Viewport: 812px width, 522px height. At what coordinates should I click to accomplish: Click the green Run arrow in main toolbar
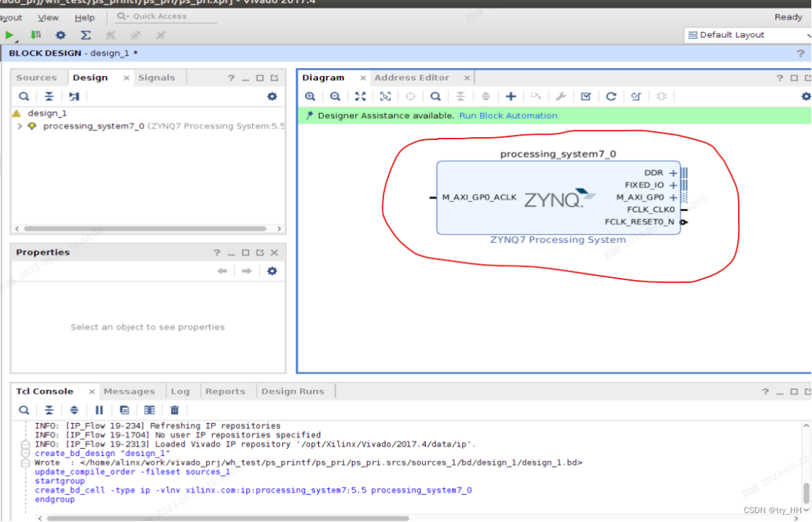10,35
